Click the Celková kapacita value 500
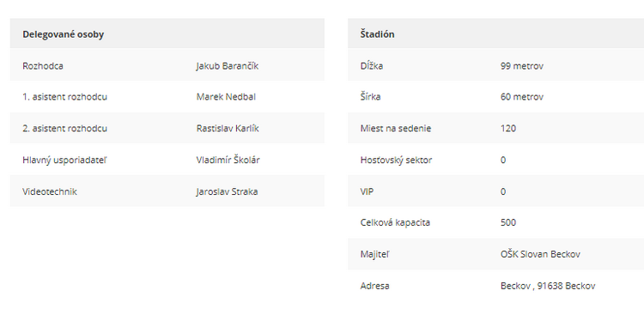 pyautogui.click(x=508, y=223)
